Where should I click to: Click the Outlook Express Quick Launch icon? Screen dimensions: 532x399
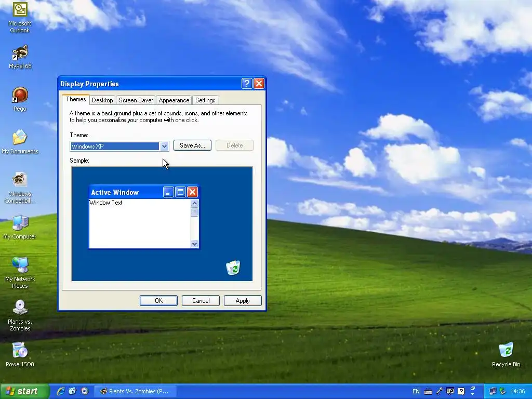coord(72,391)
